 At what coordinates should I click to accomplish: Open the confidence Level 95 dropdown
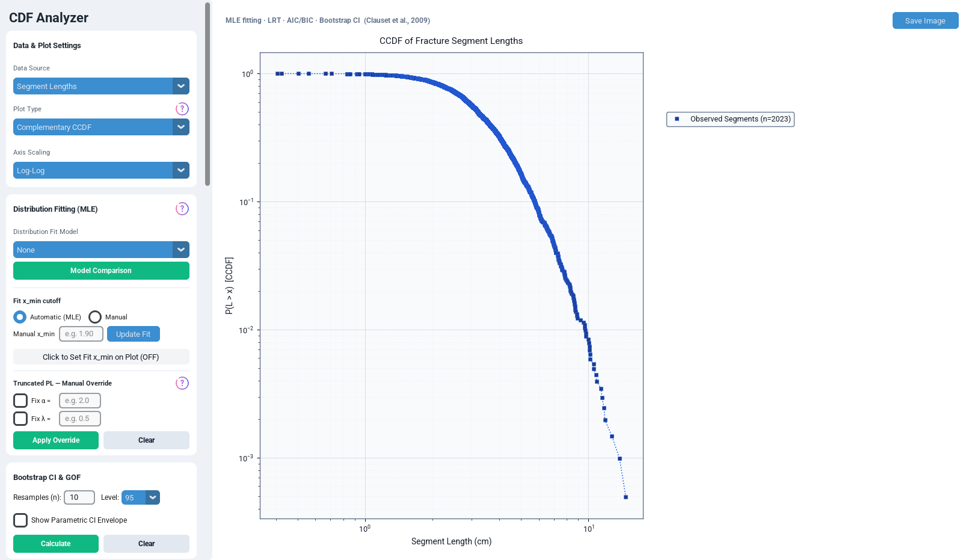[x=141, y=497]
